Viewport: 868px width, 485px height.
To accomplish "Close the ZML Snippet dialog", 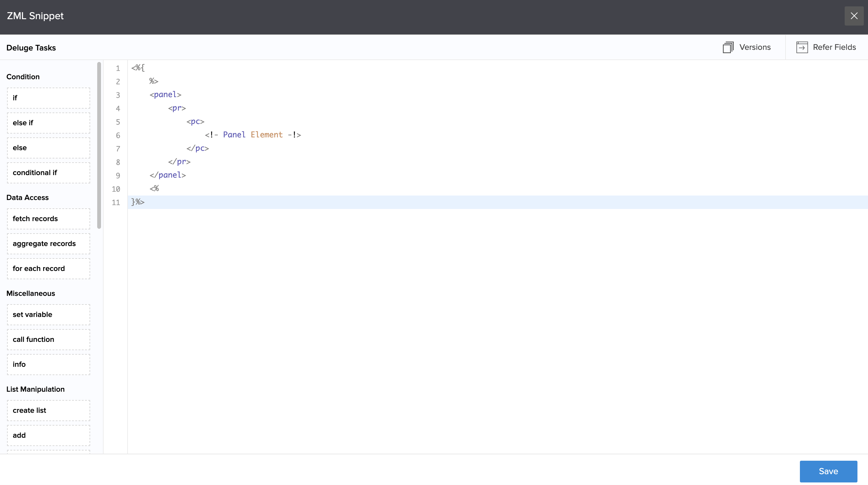I will (x=854, y=16).
